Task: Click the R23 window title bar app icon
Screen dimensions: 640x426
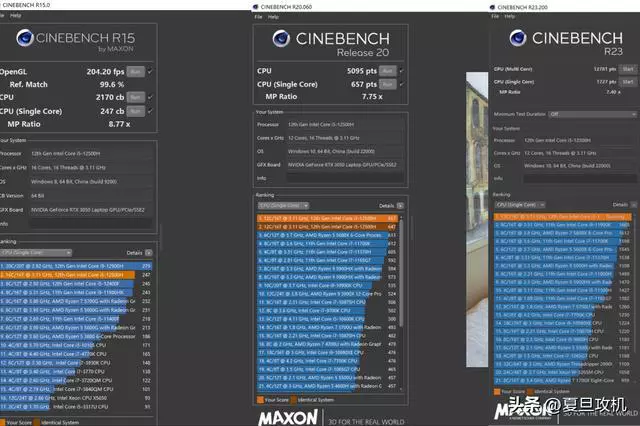Action: (x=495, y=5)
